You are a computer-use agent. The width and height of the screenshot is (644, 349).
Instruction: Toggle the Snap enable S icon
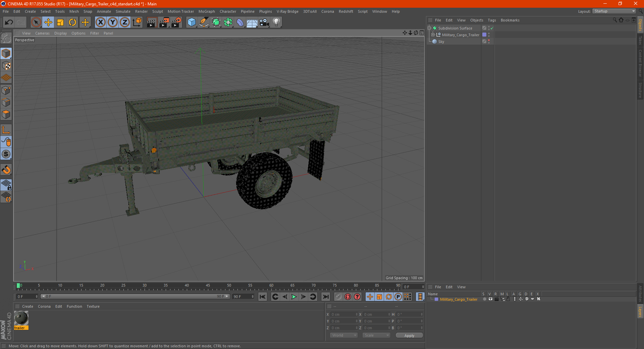pyautogui.click(x=6, y=154)
